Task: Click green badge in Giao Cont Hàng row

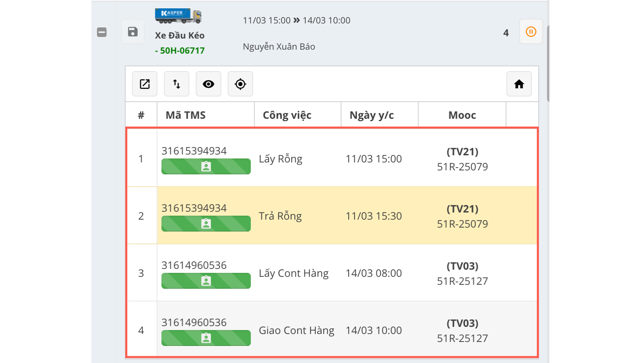Action: [x=206, y=338]
